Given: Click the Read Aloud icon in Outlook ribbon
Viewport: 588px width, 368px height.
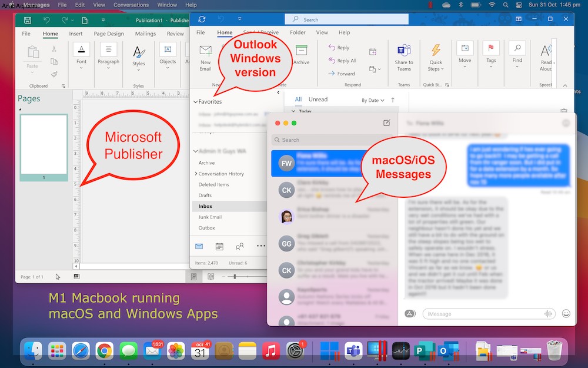Looking at the screenshot, I should (547, 58).
